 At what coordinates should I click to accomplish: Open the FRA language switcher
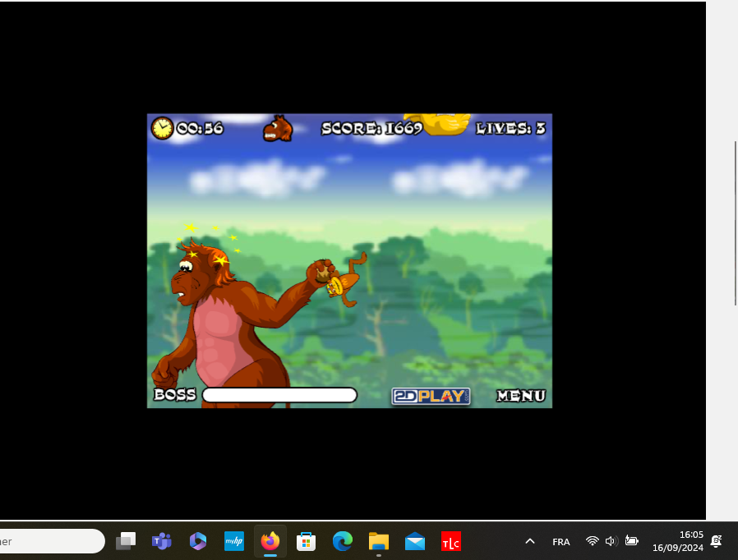pyautogui.click(x=561, y=542)
